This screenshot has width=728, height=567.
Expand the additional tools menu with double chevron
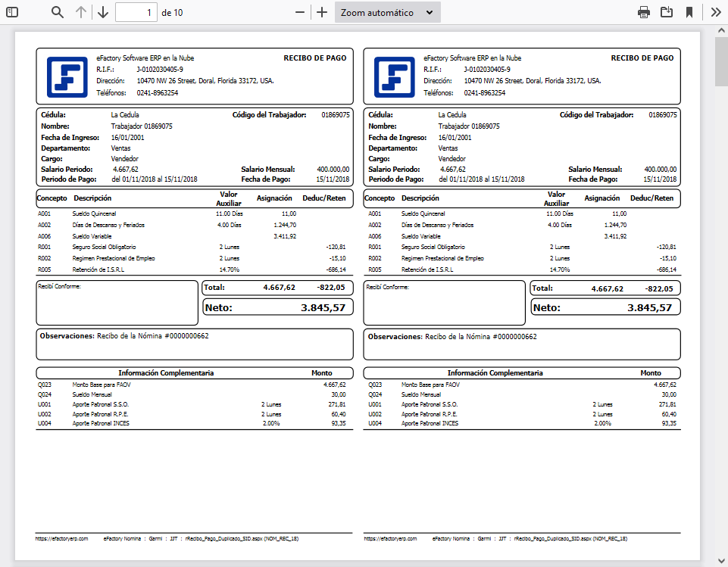715,12
